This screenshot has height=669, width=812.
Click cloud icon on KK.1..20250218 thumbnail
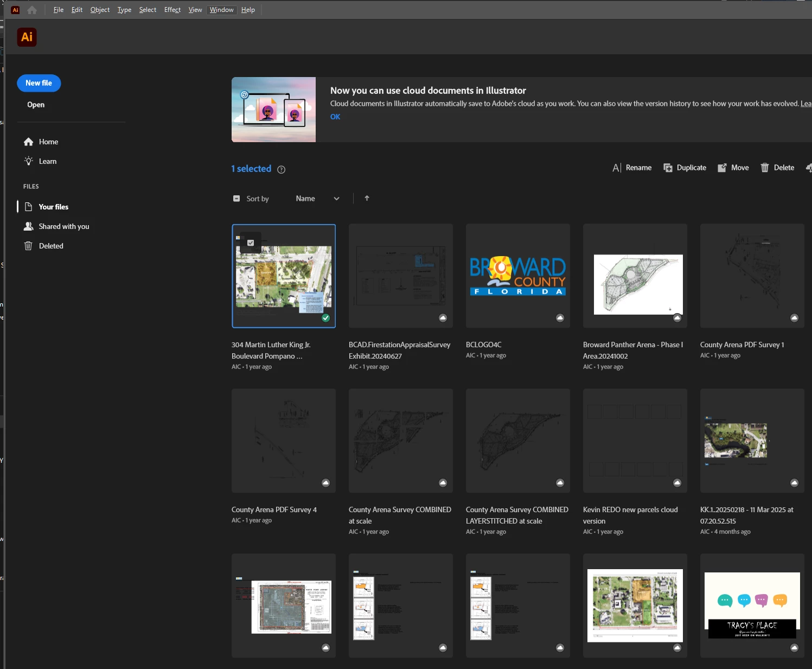(x=794, y=483)
